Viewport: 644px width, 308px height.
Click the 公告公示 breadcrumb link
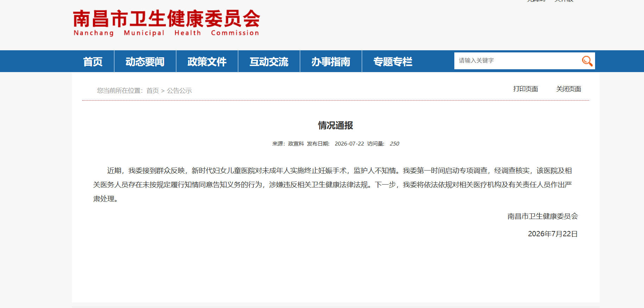point(179,91)
